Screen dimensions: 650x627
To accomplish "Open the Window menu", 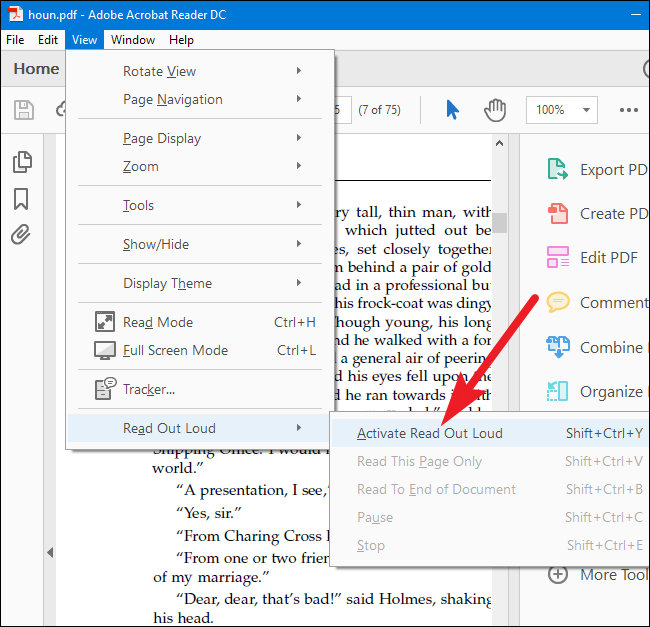I will pos(133,40).
